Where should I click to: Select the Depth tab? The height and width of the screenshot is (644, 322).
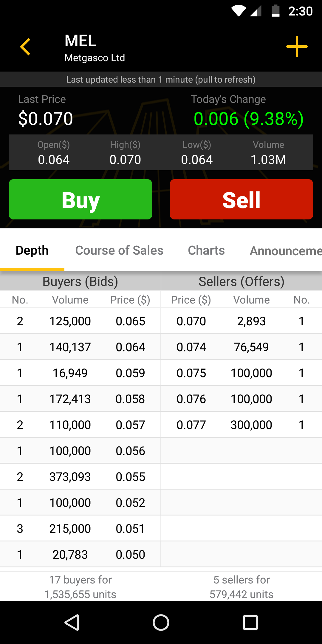click(x=32, y=250)
